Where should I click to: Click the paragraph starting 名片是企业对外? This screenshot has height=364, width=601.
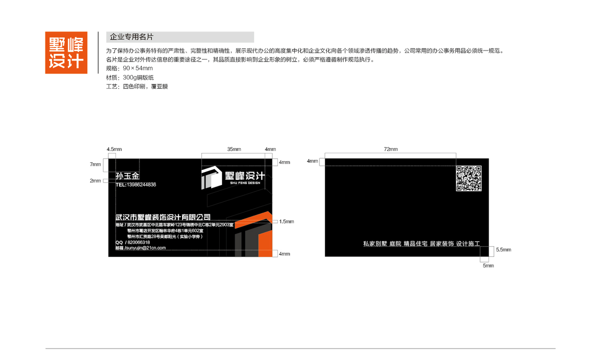(240, 60)
